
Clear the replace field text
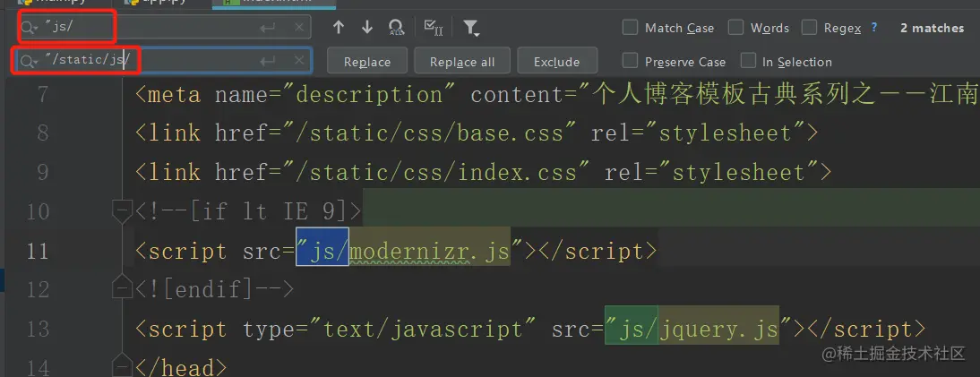tap(299, 61)
